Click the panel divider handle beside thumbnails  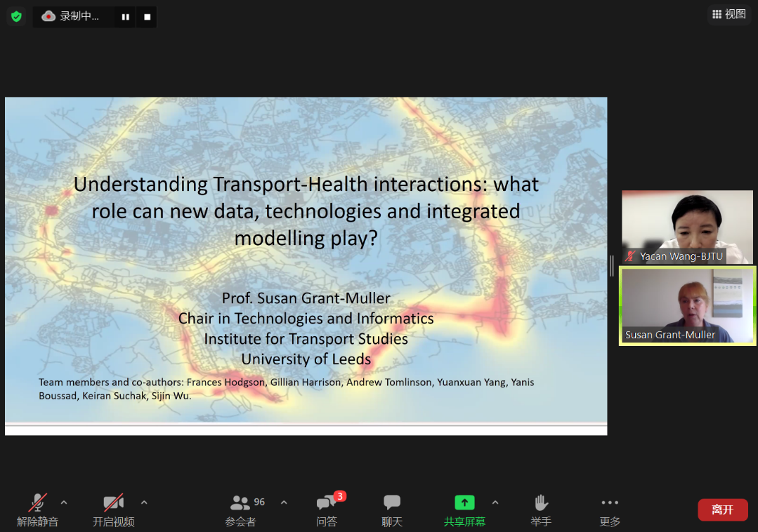(x=612, y=266)
